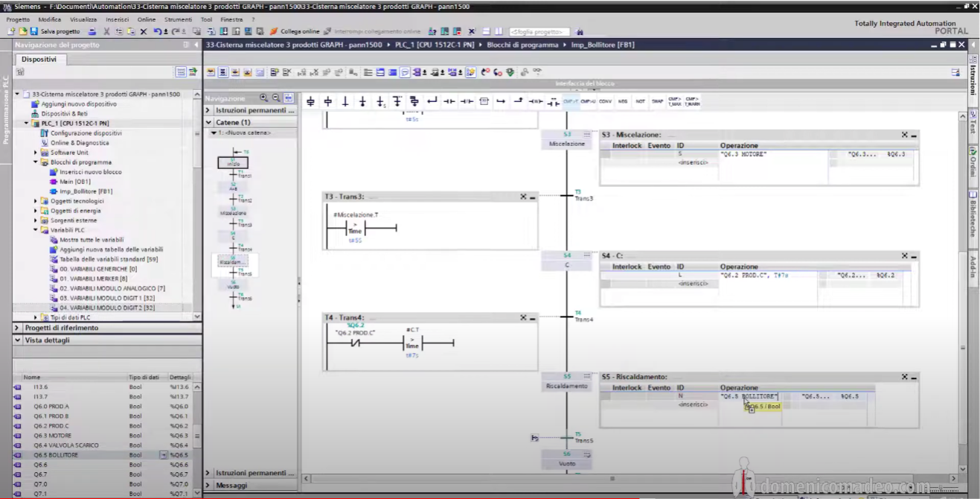Open Online & Diagnostica
Viewport: 980px width, 499px height.
(x=80, y=143)
